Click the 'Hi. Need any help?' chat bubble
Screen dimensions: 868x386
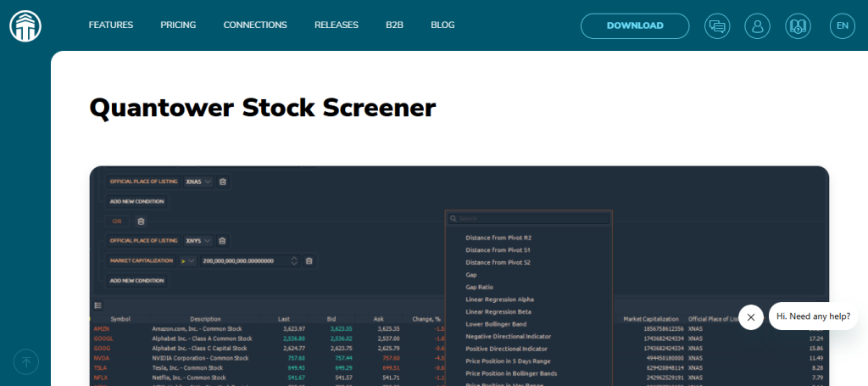pyautogui.click(x=813, y=316)
